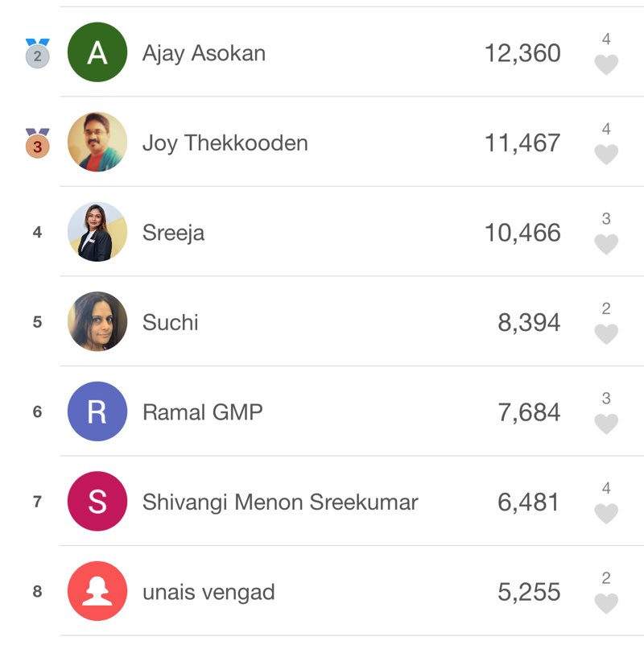Tap the heart next to Joy Thekkooden
644x645 pixels.
tap(606, 155)
